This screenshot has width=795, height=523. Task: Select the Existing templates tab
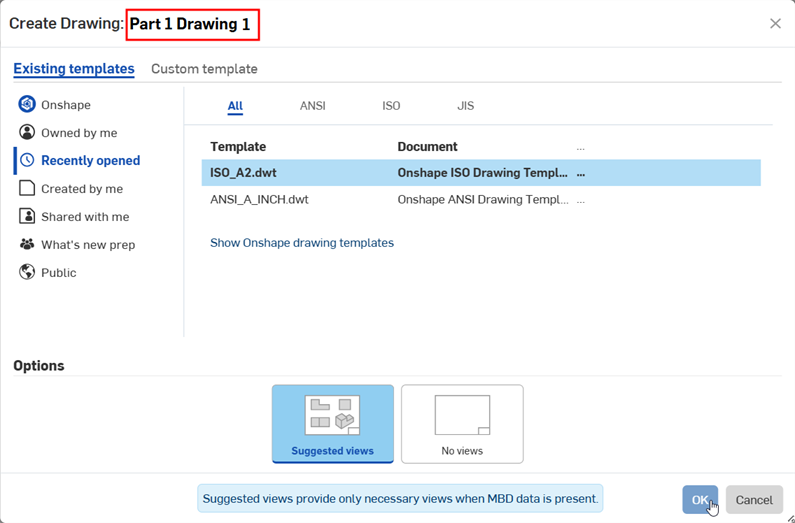(x=74, y=69)
